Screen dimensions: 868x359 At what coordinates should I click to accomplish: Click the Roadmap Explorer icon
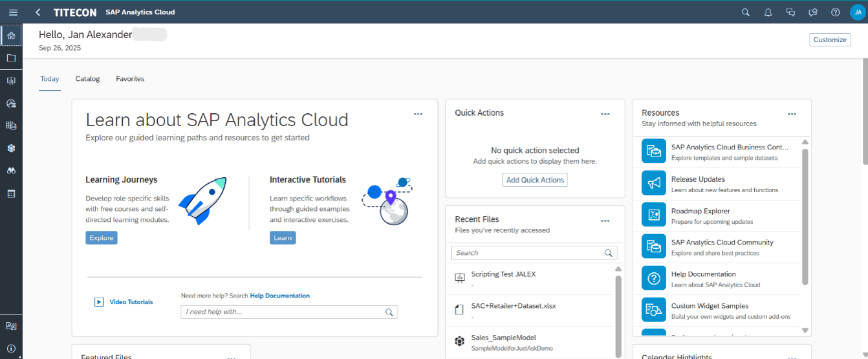[654, 215]
